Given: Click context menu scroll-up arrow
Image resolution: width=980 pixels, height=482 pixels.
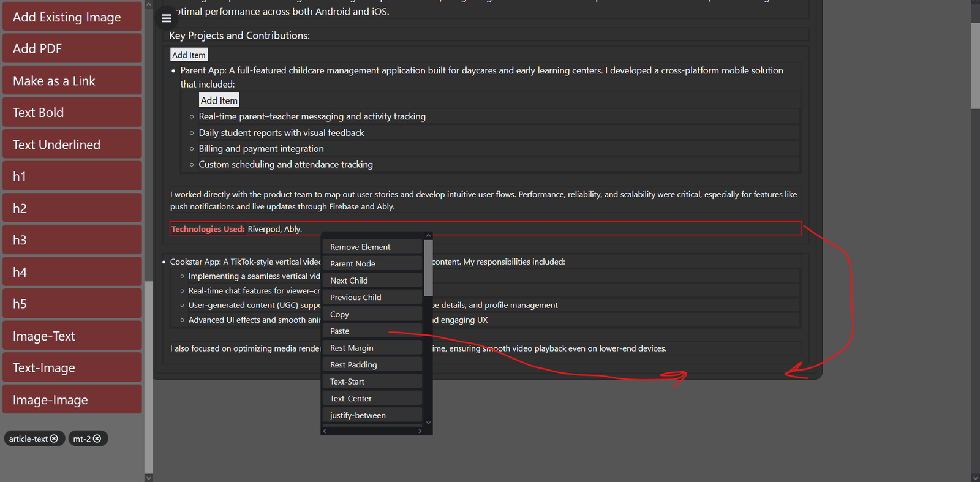Looking at the screenshot, I should [x=428, y=236].
